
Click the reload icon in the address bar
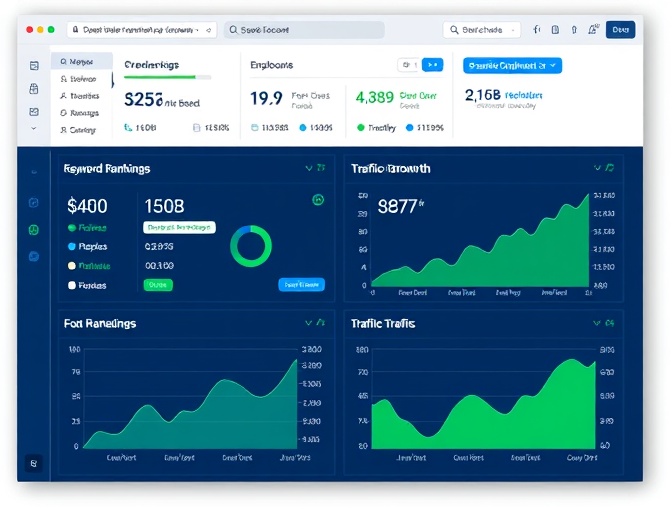[x=208, y=30]
